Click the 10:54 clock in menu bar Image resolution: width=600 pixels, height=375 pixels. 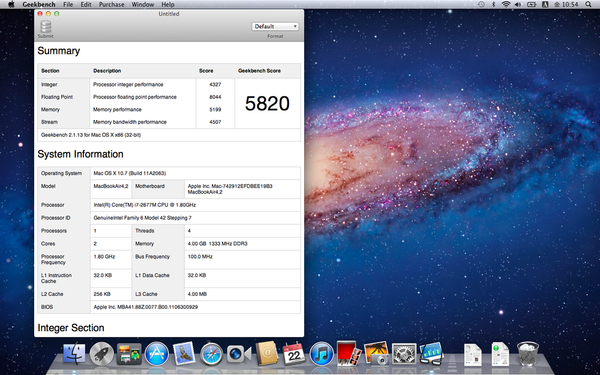pos(567,4)
